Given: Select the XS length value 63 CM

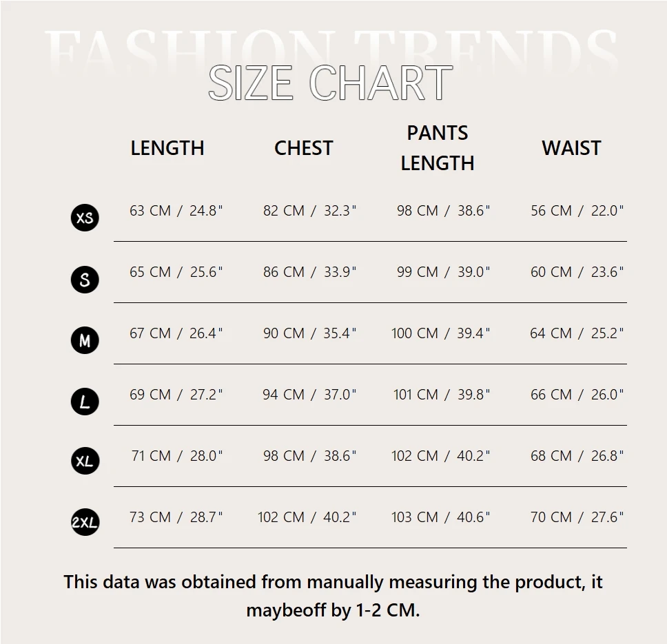Looking at the screenshot, I should click(x=150, y=211).
